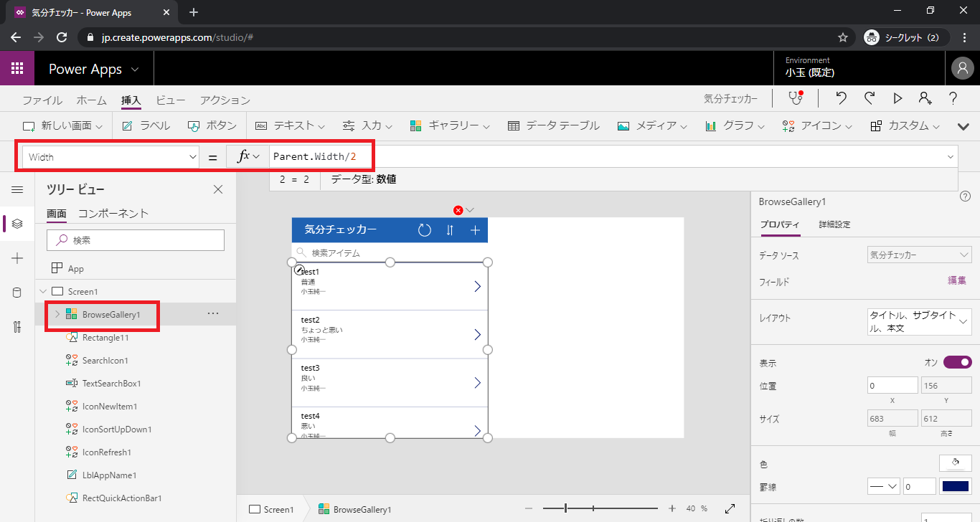Click the add new item plus in app
This screenshot has width=980, height=522.
tap(475, 230)
